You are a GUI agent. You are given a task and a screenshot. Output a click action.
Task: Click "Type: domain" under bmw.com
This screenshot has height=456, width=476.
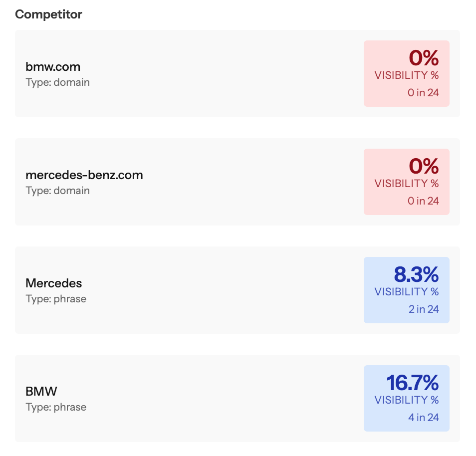tap(57, 82)
